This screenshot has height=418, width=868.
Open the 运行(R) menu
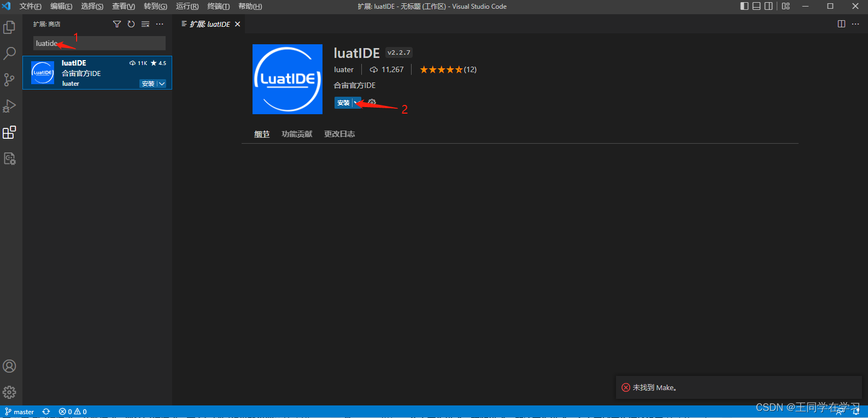pos(187,7)
